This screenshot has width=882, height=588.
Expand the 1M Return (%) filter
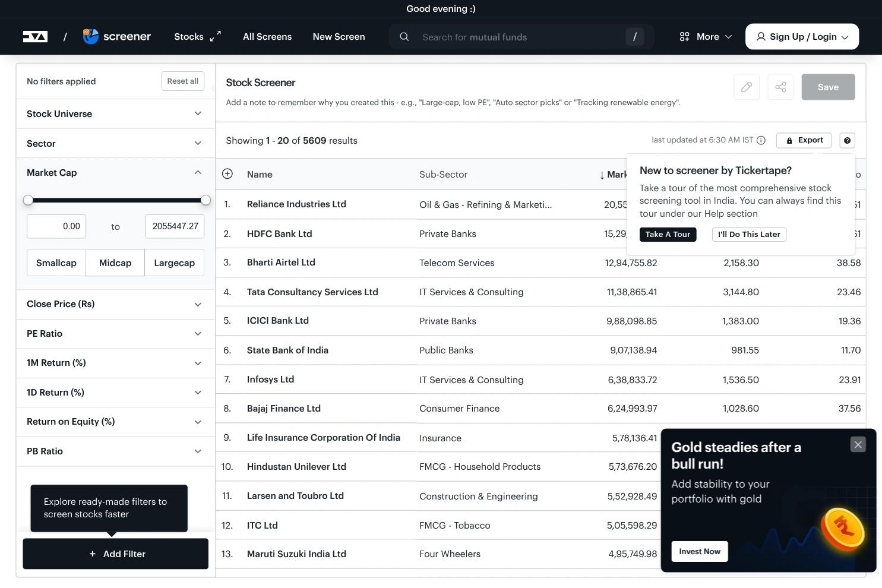[115, 363]
